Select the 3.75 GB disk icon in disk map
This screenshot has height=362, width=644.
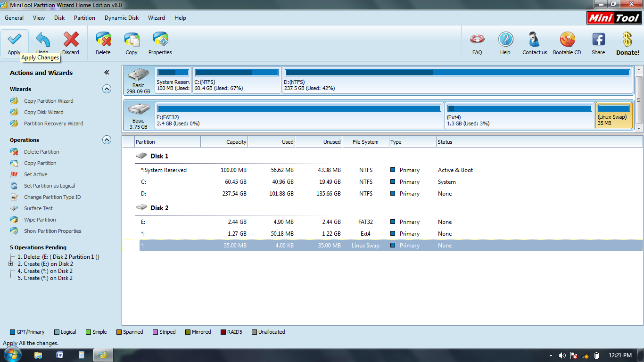138,110
